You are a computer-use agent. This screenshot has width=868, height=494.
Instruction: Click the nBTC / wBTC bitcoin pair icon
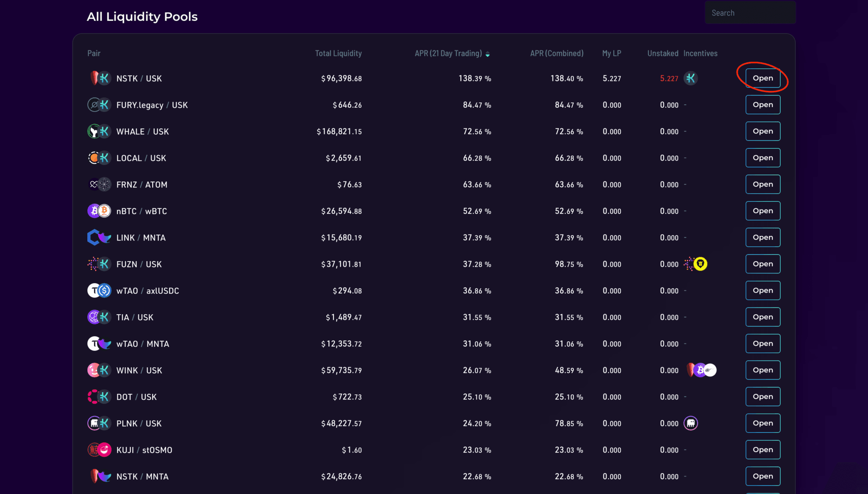99,211
